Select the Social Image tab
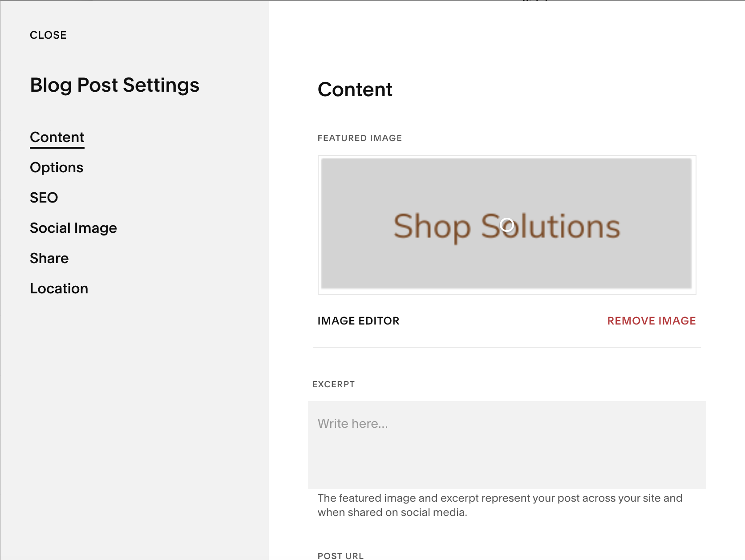 pyautogui.click(x=73, y=228)
